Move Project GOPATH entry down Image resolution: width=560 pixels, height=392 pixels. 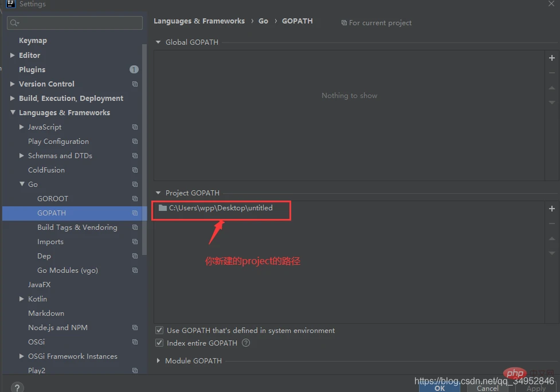[x=552, y=253]
